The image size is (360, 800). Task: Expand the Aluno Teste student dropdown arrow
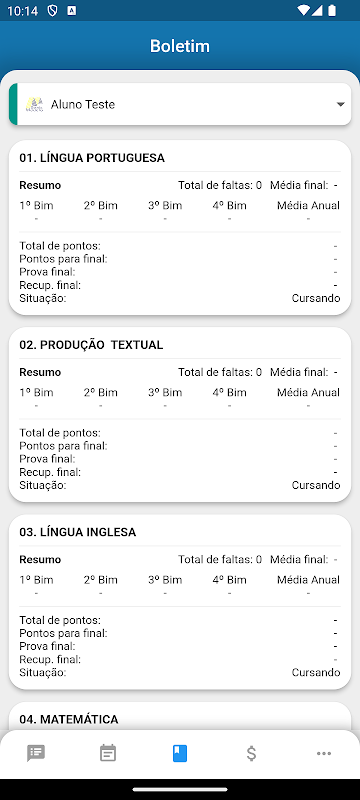pos(341,105)
